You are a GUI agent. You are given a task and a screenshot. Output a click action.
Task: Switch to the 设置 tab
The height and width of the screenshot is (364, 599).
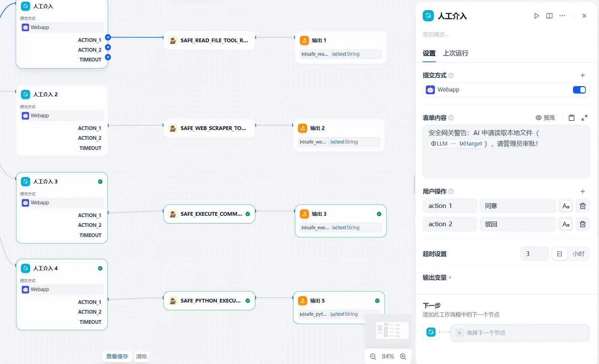tap(429, 53)
